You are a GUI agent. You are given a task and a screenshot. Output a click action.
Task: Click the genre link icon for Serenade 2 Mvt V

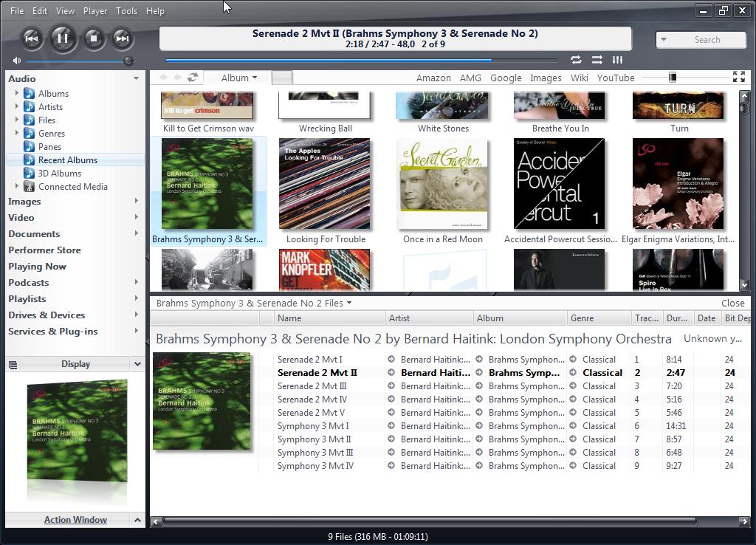click(573, 412)
